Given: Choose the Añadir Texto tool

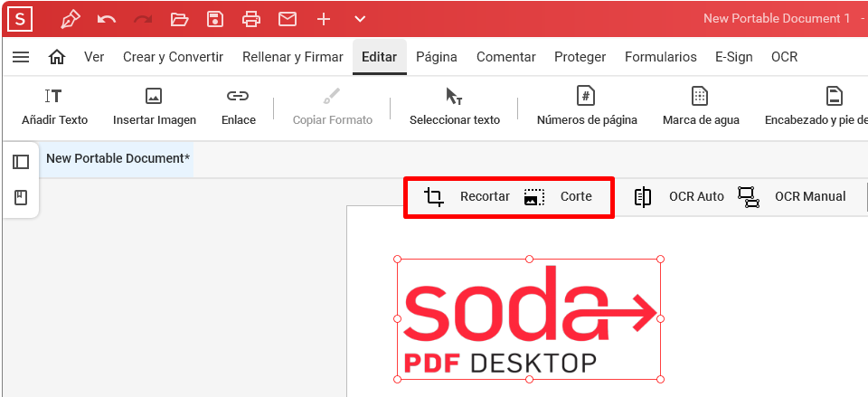Looking at the screenshot, I should (54, 107).
